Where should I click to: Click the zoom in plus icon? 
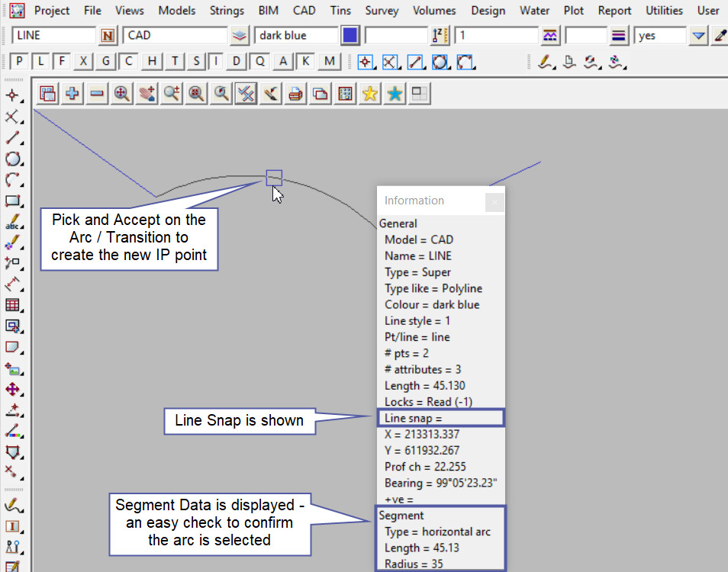pos(72,94)
